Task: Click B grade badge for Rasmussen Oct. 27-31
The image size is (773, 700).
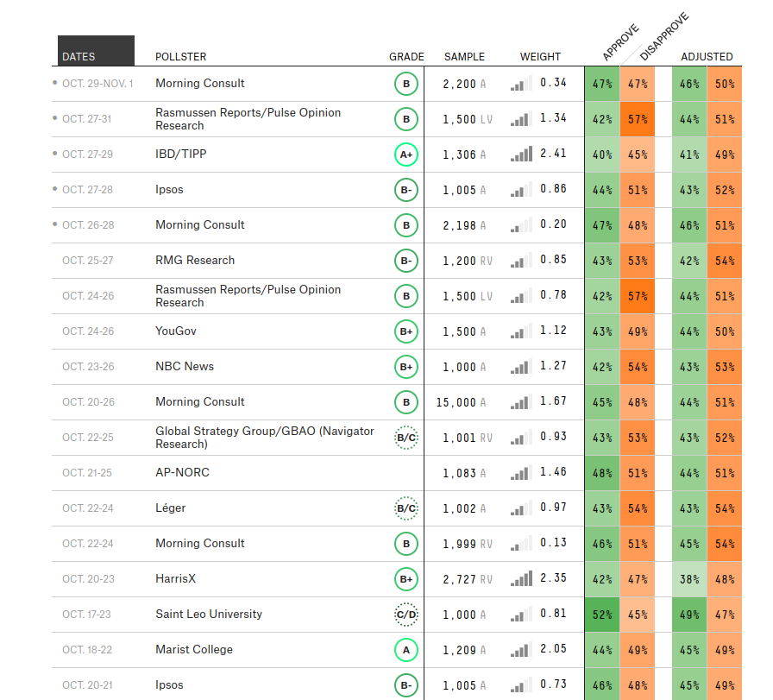Action: click(406, 119)
